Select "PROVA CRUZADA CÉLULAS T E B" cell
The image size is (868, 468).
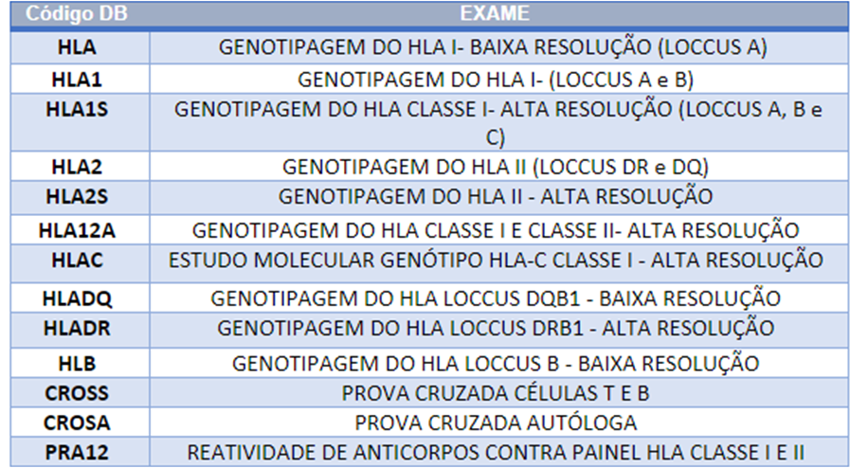(495, 392)
